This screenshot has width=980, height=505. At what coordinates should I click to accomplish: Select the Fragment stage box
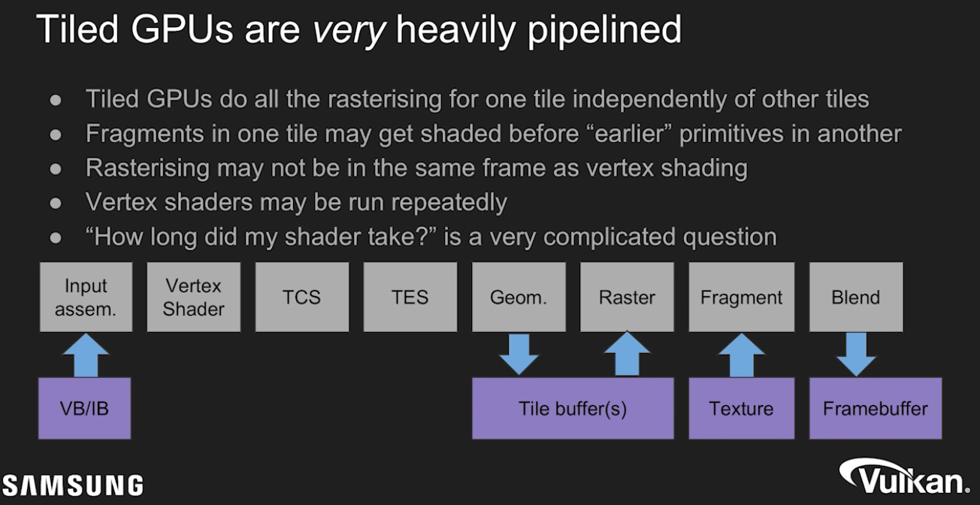coord(741,297)
